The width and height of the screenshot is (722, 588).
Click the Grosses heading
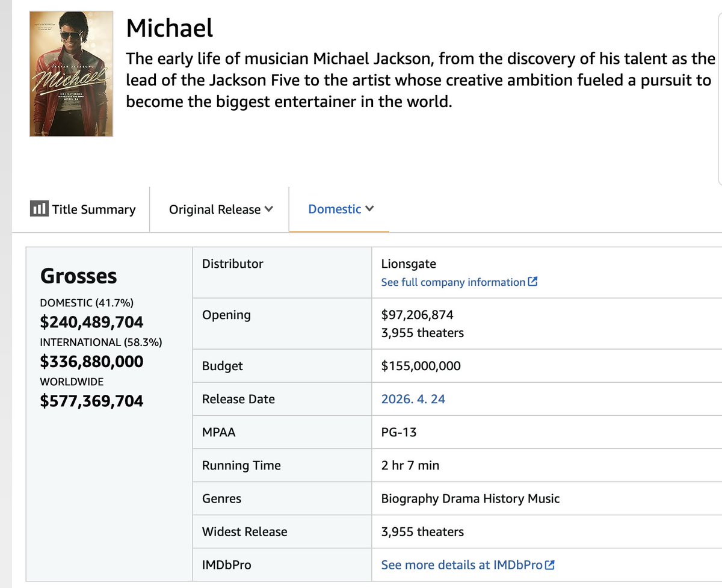[78, 276]
